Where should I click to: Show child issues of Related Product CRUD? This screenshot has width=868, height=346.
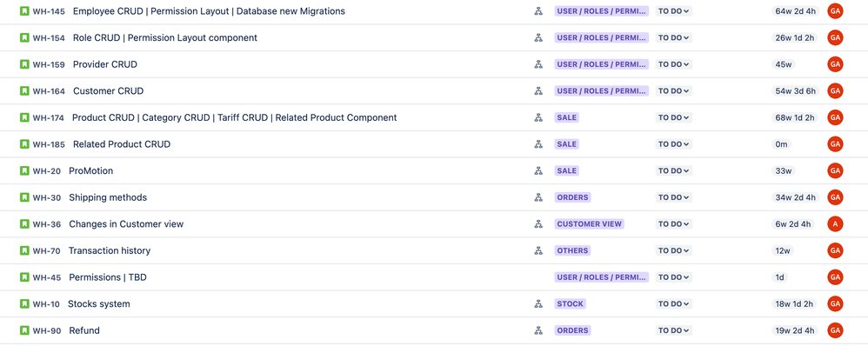[x=538, y=144]
